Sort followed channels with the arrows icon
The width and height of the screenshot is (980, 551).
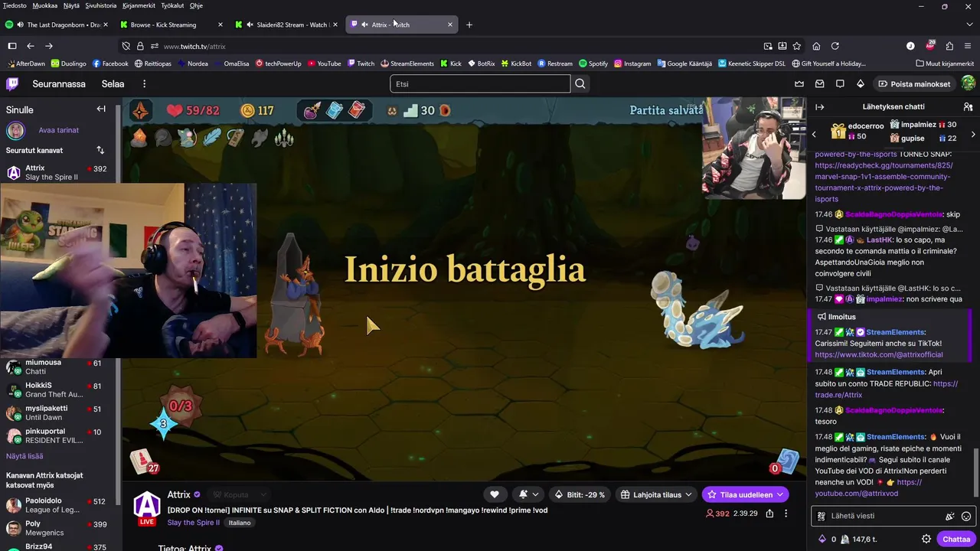point(100,150)
